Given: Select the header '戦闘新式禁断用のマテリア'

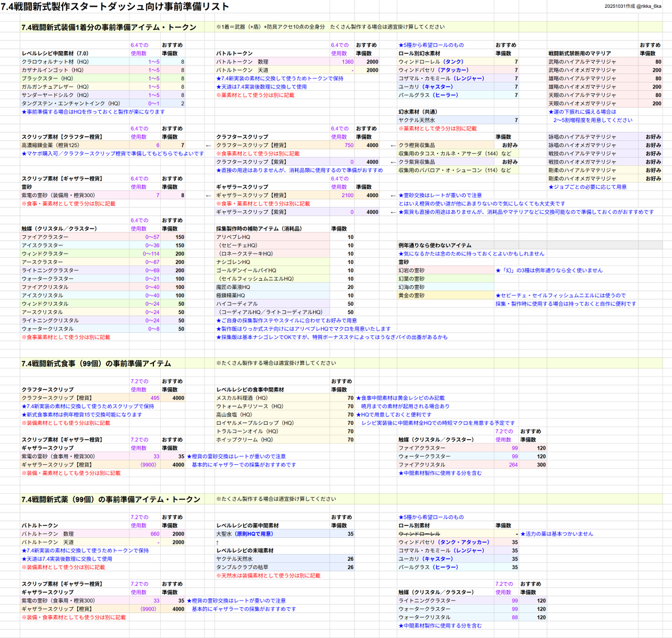Looking at the screenshot, I should (x=580, y=53).
